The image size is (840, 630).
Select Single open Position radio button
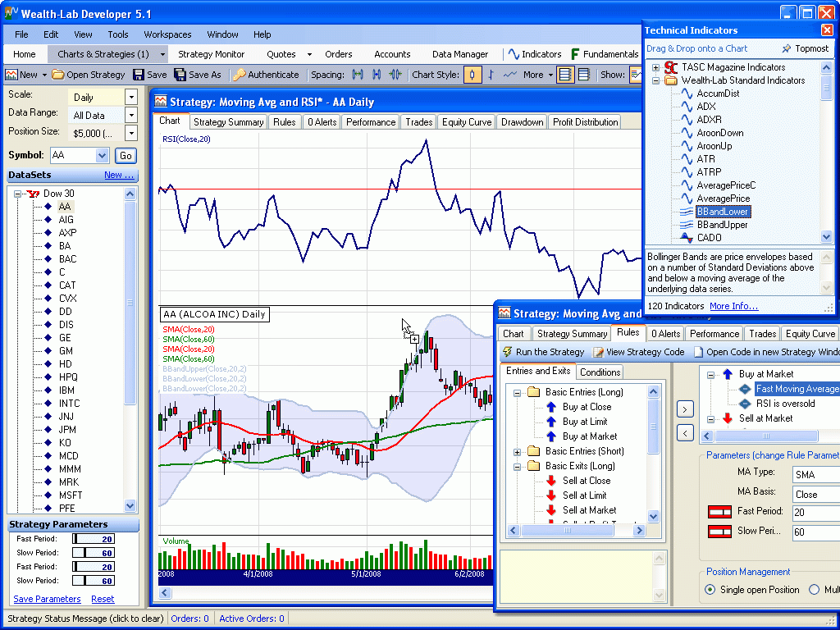pyautogui.click(x=710, y=590)
